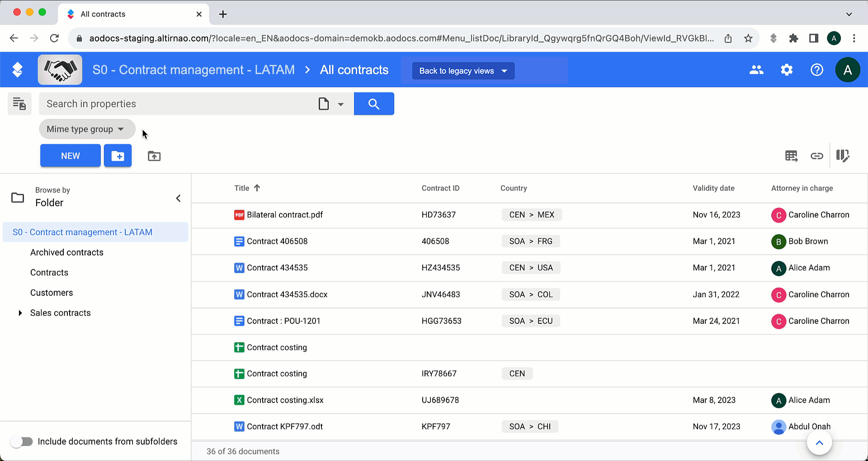Click the browser reload button

[x=54, y=38]
